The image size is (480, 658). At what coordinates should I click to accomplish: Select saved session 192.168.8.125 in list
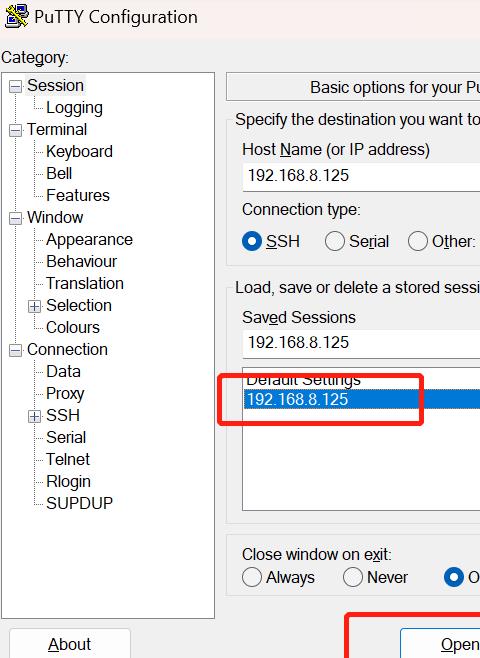[x=362, y=399]
